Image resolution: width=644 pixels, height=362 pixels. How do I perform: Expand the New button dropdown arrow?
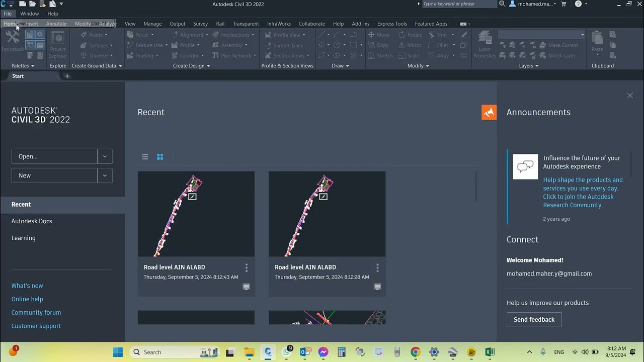[105, 175]
